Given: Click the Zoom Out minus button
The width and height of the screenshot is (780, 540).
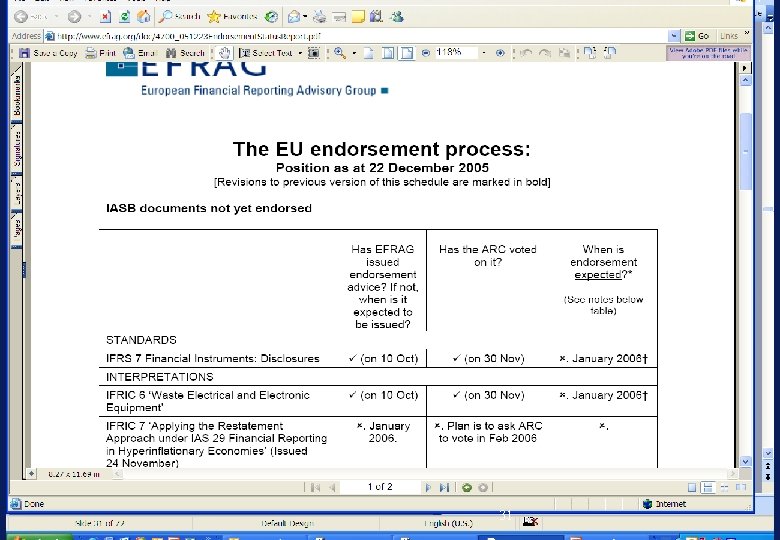Looking at the screenshot, I should 426,53.
